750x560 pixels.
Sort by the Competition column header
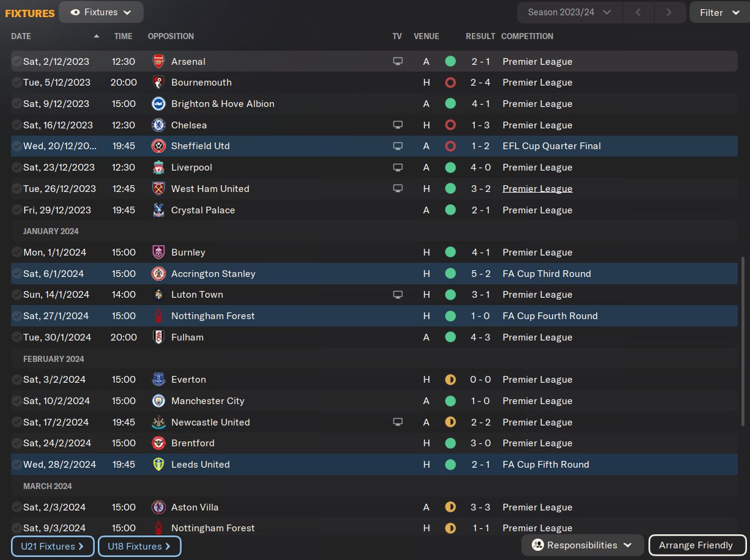pos(527,36)
